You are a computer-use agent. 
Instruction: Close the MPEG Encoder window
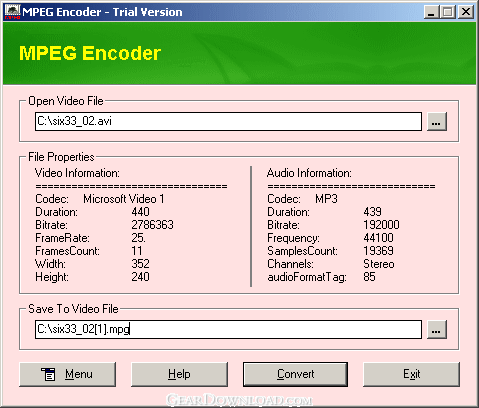(466, 12)
